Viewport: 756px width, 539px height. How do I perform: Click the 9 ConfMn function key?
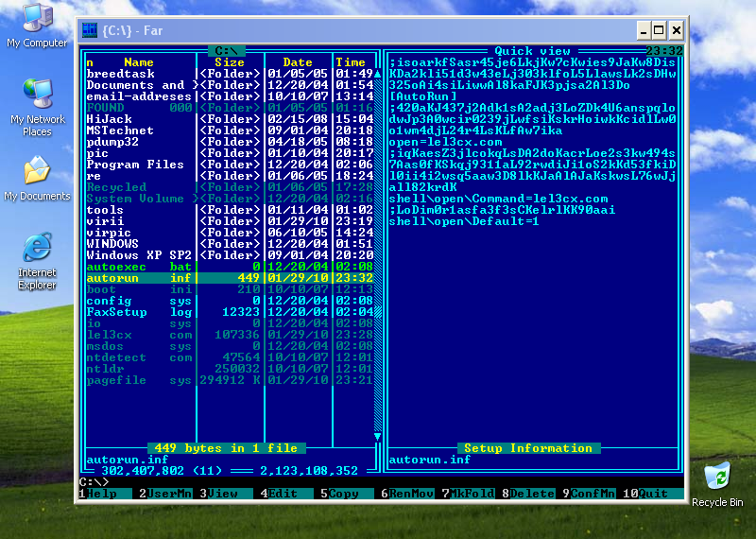coord(589,494)
